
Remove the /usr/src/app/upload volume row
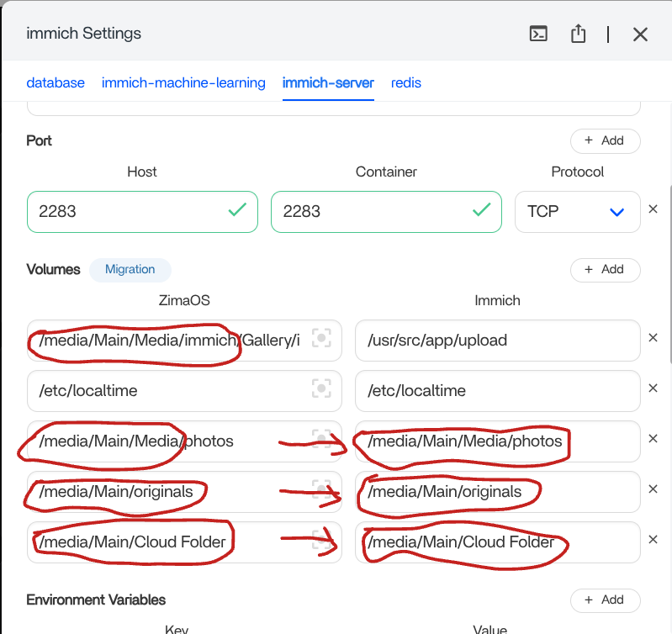[x=653, y=337]
